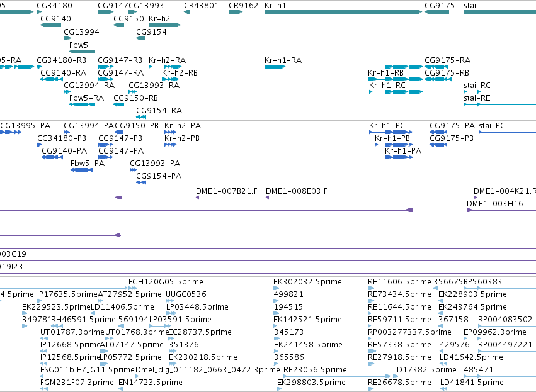This screenshot has width=536, height=392.
Task: Click the LD41841.5prime EST label
Action: [x=472, y=383]
